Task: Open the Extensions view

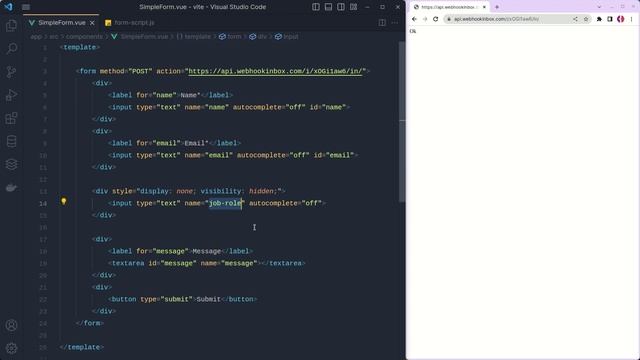Action: 11,118
